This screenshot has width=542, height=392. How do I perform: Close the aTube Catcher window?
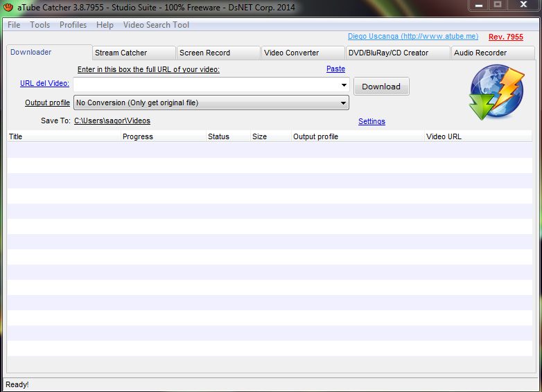(523, 5)
